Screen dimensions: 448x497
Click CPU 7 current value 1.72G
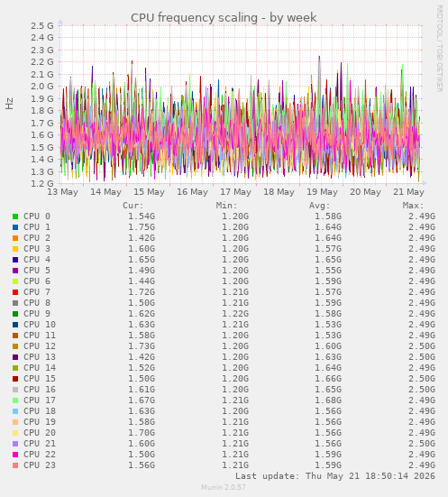coord(142,292)
